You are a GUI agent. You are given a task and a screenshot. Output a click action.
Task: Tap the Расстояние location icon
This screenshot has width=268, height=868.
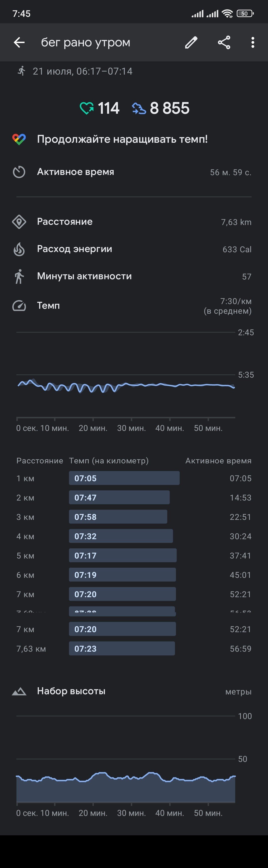coord(19,222)
